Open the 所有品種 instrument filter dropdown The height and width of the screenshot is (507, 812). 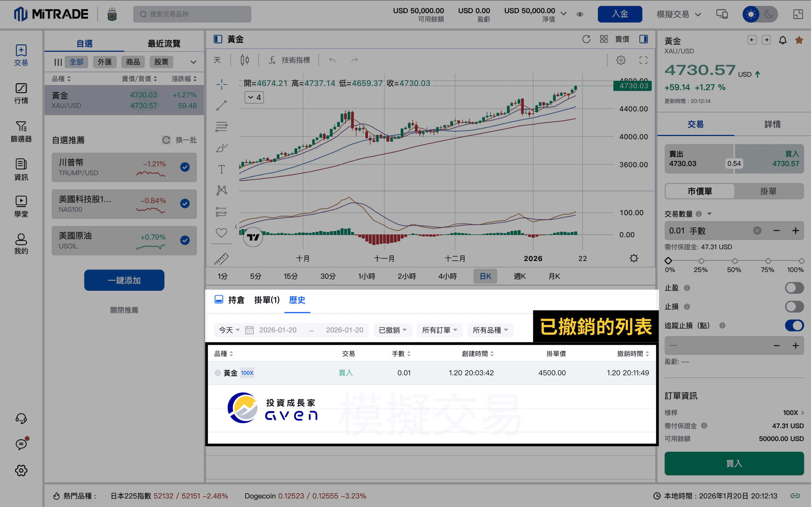(x=490, y=330)
